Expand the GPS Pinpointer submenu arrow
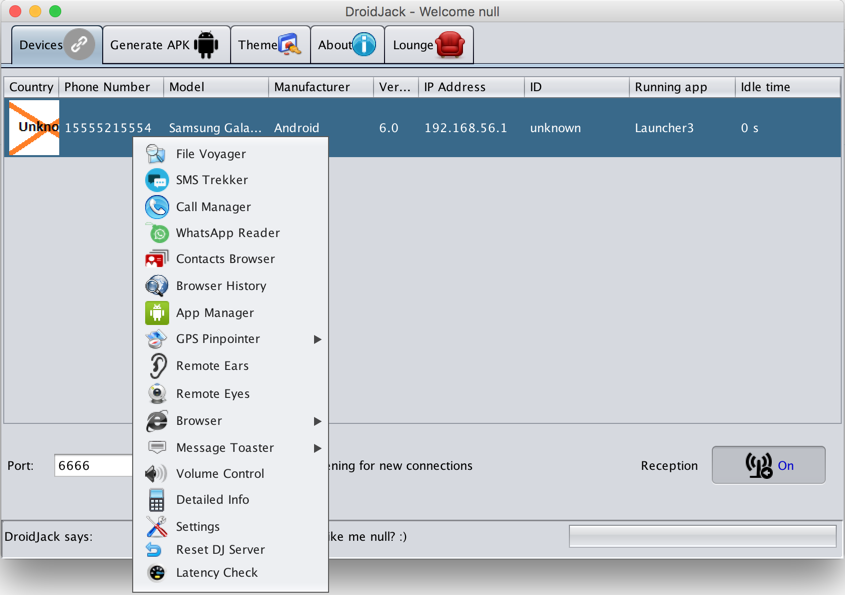 click(x=317, y=340)
